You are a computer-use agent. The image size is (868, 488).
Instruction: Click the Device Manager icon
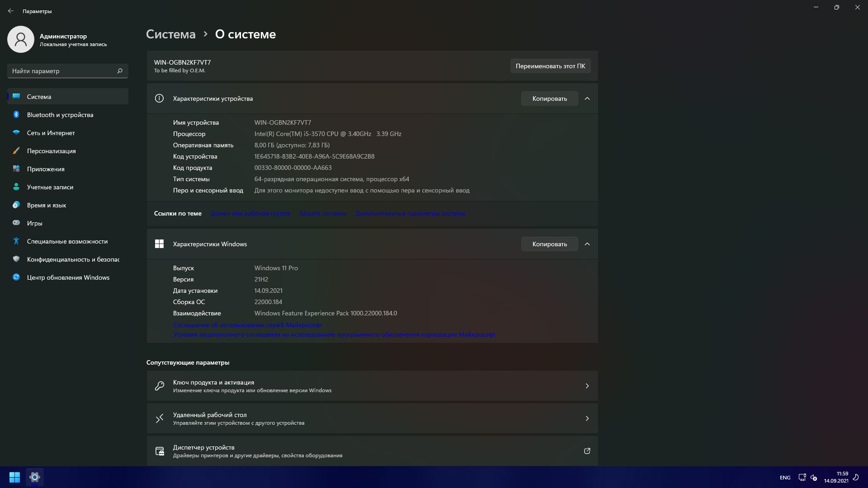point(160,451)
